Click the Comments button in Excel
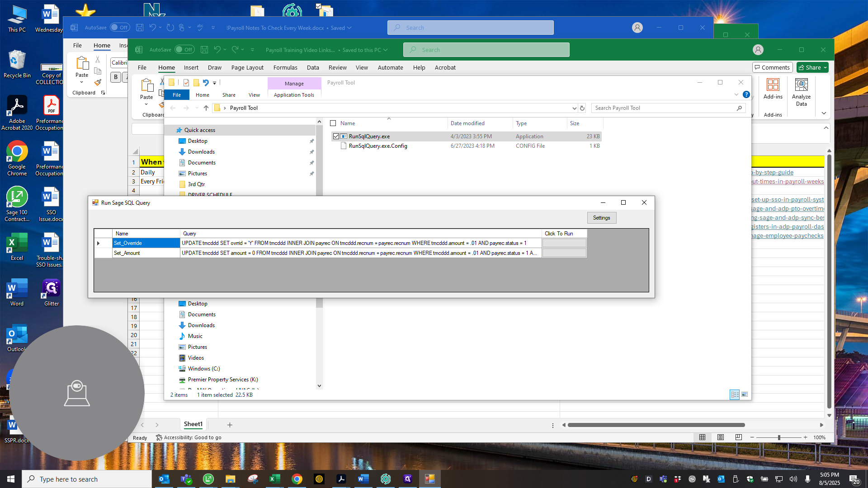The height and width of the screenshot is (488, 868). [x=772, y=67]
